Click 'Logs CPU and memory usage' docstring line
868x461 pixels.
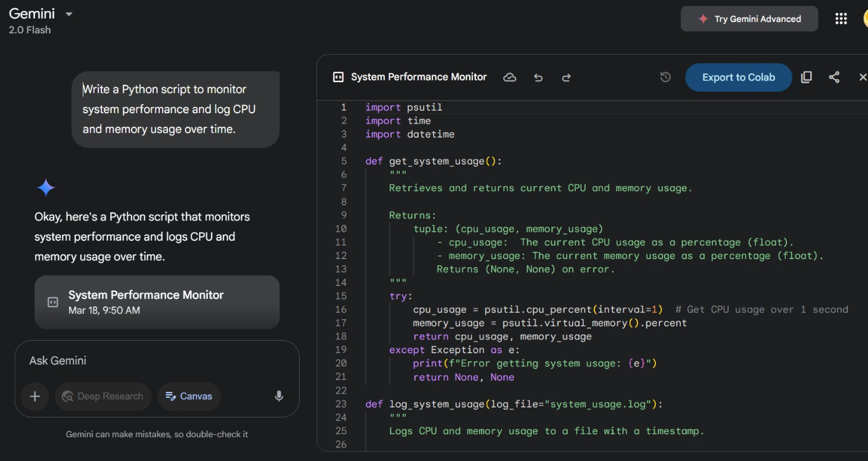547,431
